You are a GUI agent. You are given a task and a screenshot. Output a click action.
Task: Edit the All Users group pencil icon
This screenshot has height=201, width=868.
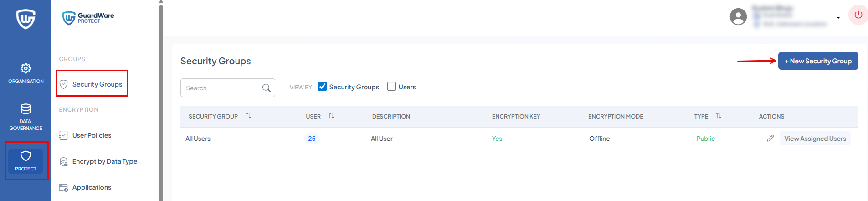770,138
